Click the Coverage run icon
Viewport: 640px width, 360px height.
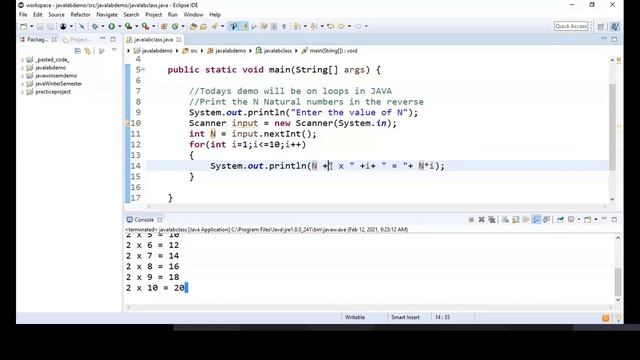[x=128, y=27]
